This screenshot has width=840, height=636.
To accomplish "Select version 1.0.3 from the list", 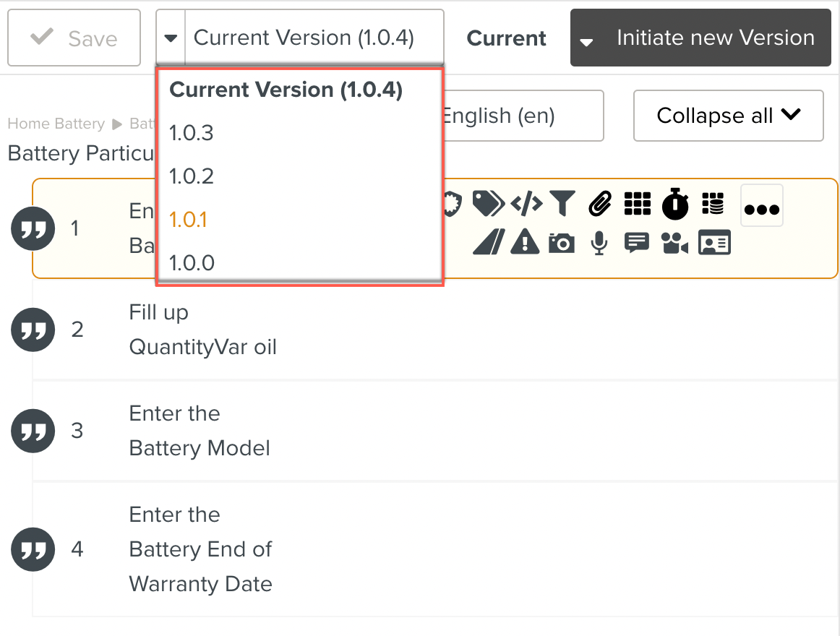I will (192, 133).
